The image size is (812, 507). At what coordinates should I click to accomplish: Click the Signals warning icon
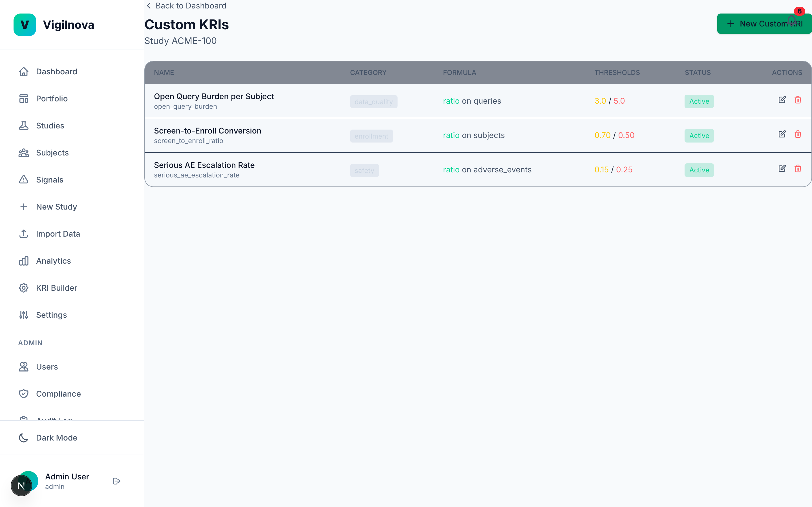(23, 180)
